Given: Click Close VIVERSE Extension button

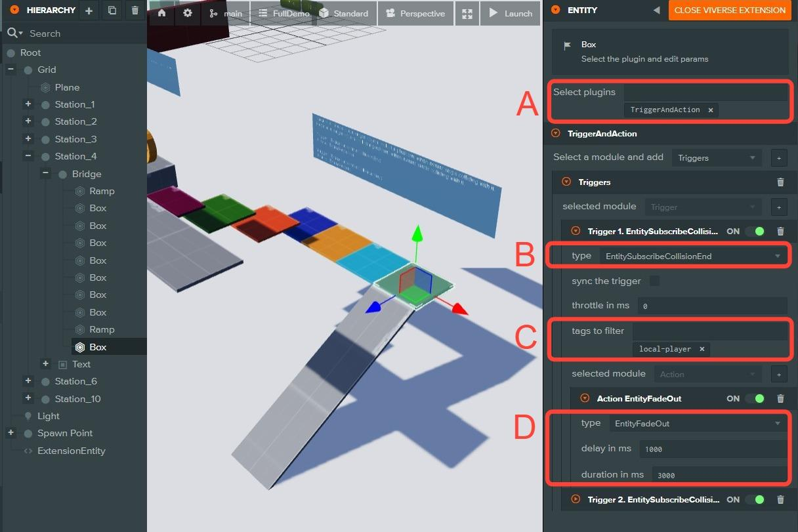Looking at the screenshot, I should point(729,10).
